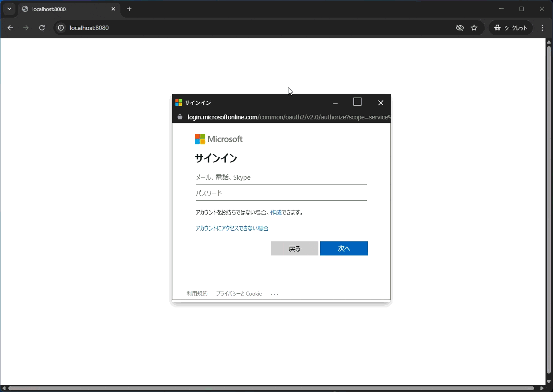Click the パスワード input field

281,193
